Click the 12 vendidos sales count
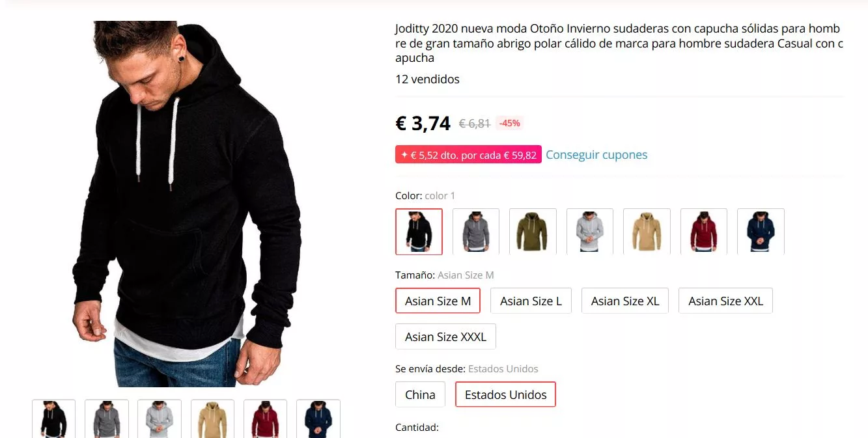This screenshot has width=868, height=438. point(427,79)
